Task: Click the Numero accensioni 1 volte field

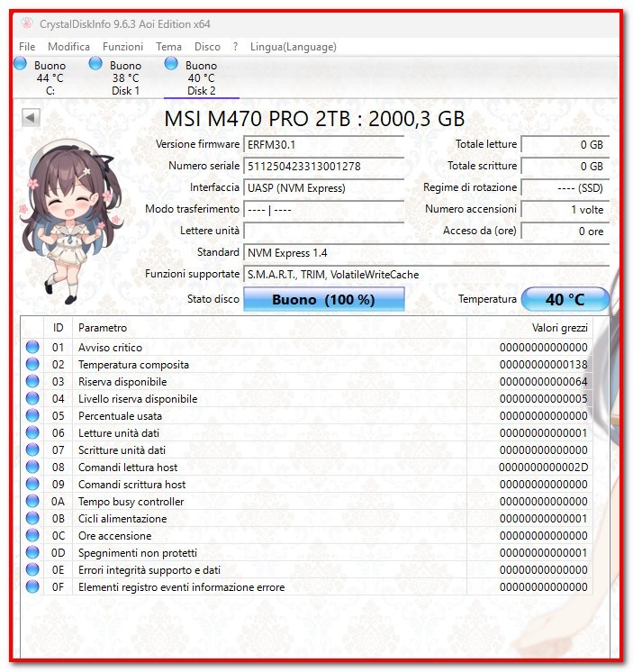Action: pos(565,210)
